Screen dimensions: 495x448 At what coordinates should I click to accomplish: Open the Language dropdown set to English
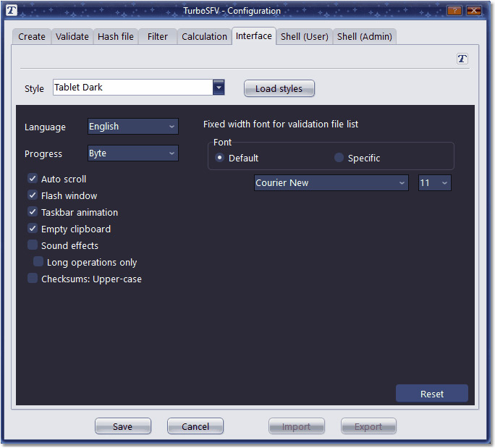133,126
